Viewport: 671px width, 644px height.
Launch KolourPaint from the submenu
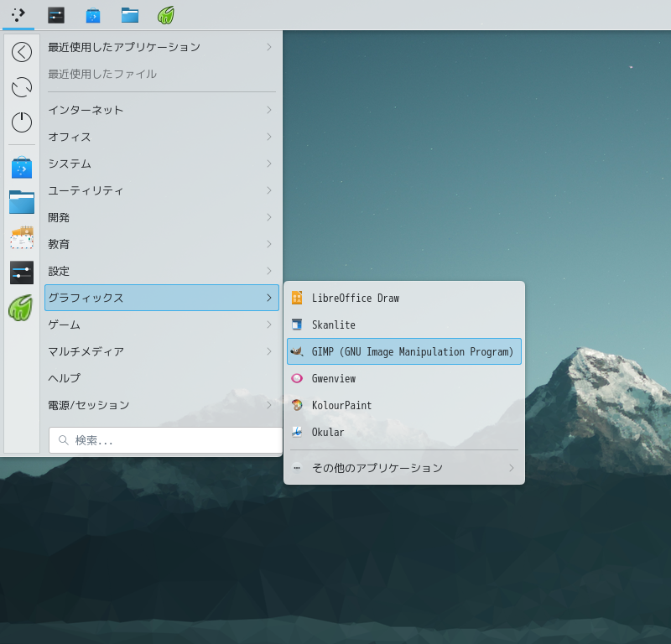point(404,405)
